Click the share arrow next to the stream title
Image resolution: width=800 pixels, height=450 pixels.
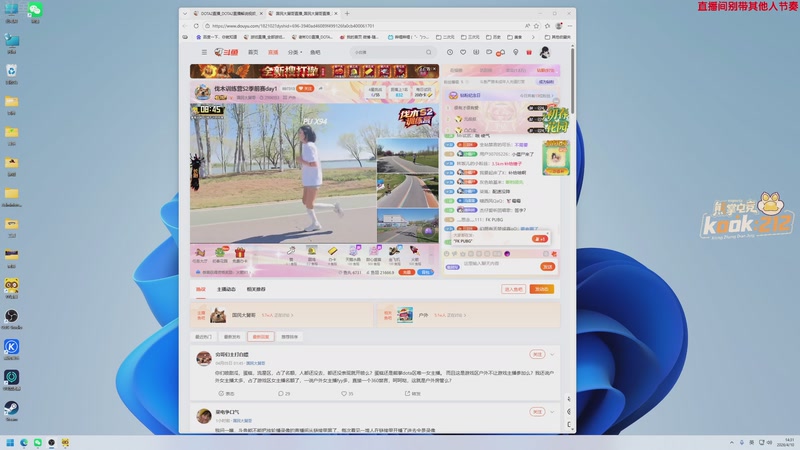[x=320, y=88]
